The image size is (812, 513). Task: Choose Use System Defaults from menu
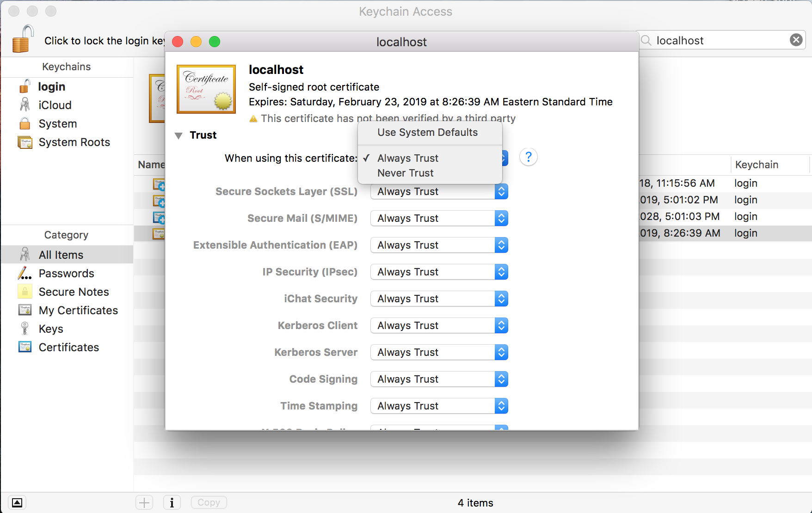(x=427, y=133)
